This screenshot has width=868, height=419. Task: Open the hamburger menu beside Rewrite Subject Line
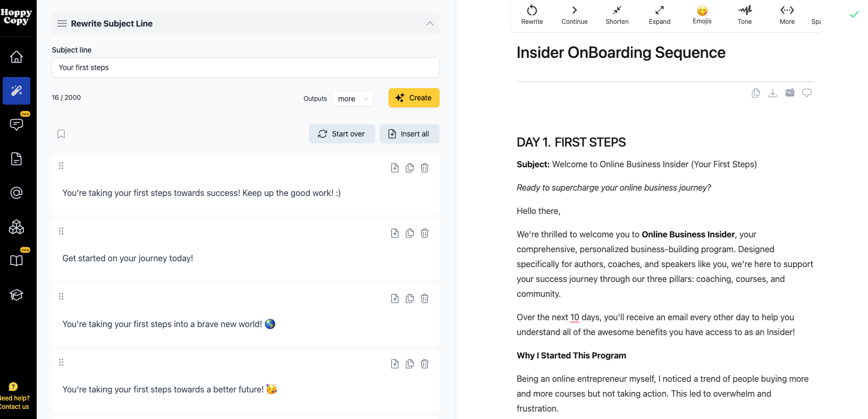[62, 23]
